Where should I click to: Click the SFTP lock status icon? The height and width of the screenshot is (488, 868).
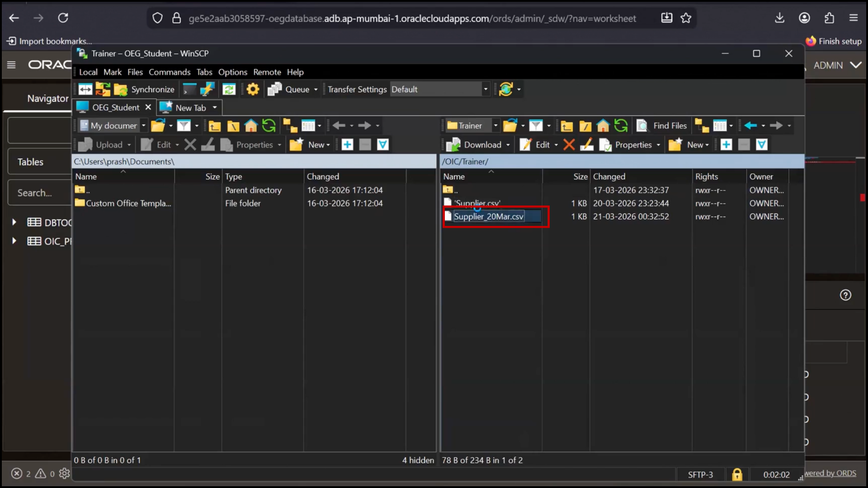click(x=737, y=474)
